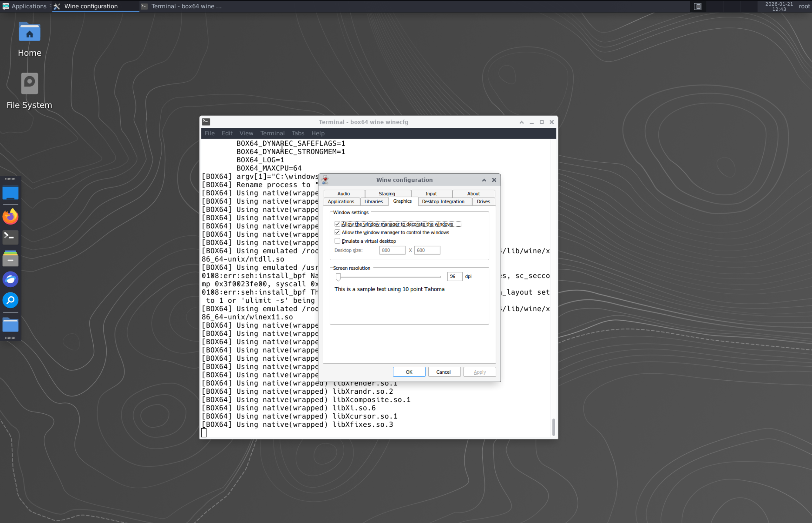
Task: Open the magnifier search app in the dock
Action: (x=10, y=300)
